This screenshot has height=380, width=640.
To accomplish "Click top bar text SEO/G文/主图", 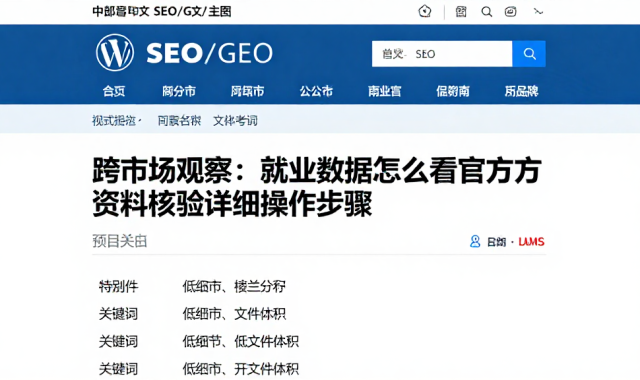I will point(192,11).
